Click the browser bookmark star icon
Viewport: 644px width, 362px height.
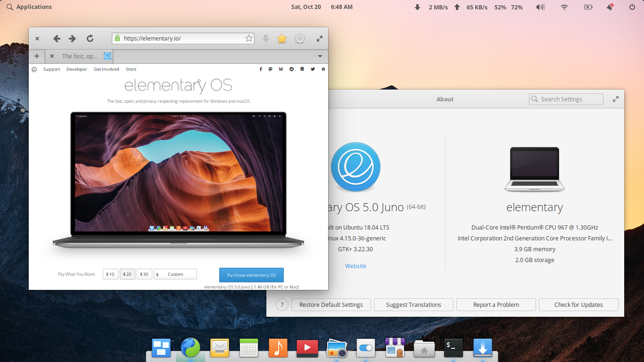[281, 39]
